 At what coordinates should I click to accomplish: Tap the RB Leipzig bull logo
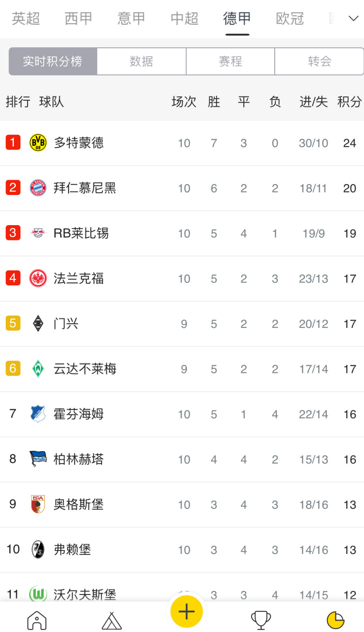pyautogui.click(x=37, y=233)
